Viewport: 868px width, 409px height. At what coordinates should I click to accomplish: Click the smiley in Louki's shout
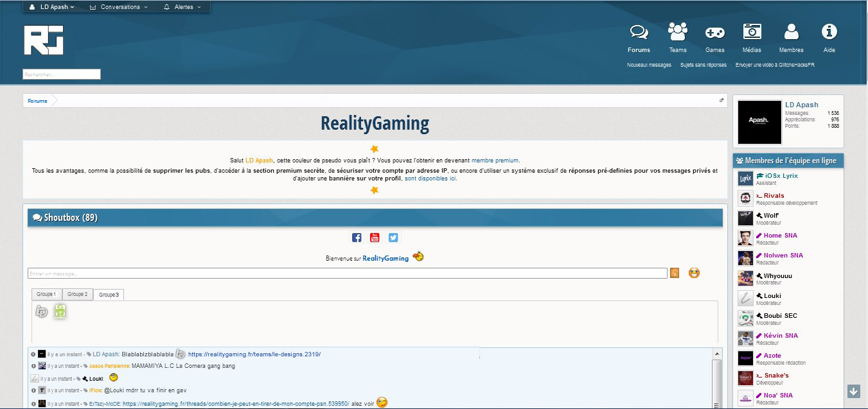coord(114,378)
